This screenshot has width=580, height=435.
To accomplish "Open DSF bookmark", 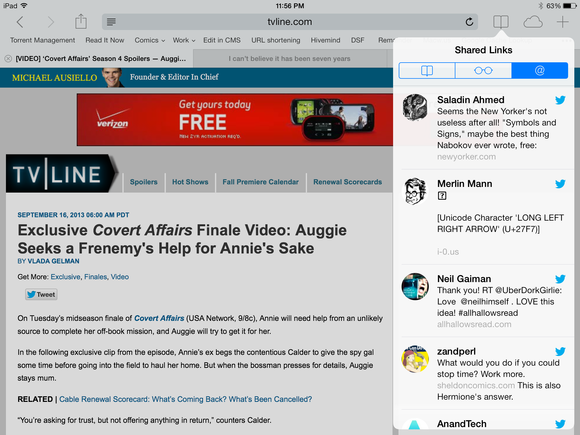I will click(x=357, y=40).
